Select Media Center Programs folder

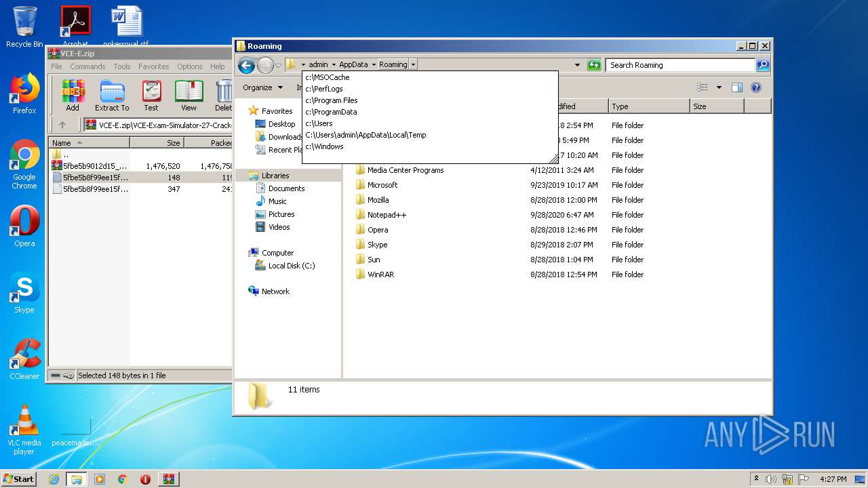pos(405,170)
